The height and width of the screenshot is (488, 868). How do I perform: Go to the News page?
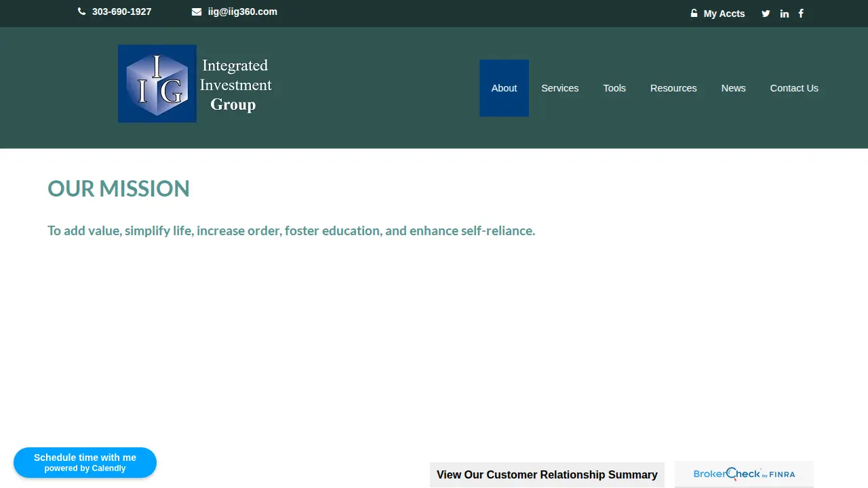point(734,88)
